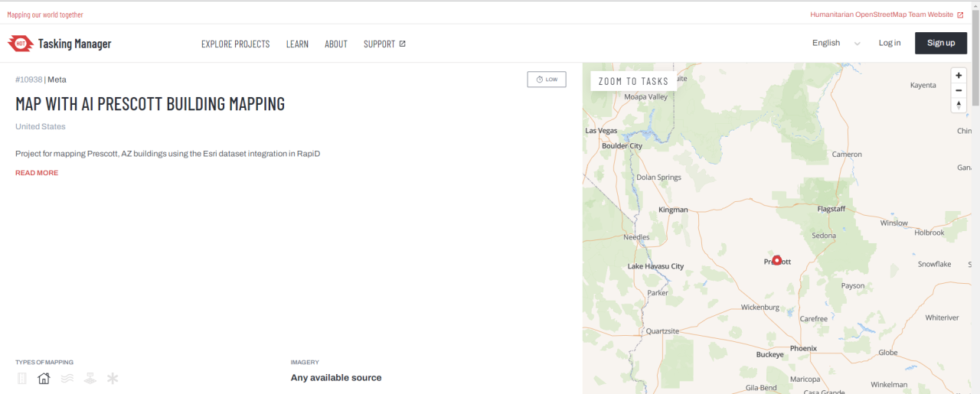980x394 pixels.
Task: Click the Phoenix label on the map
Action: point(804,348)
